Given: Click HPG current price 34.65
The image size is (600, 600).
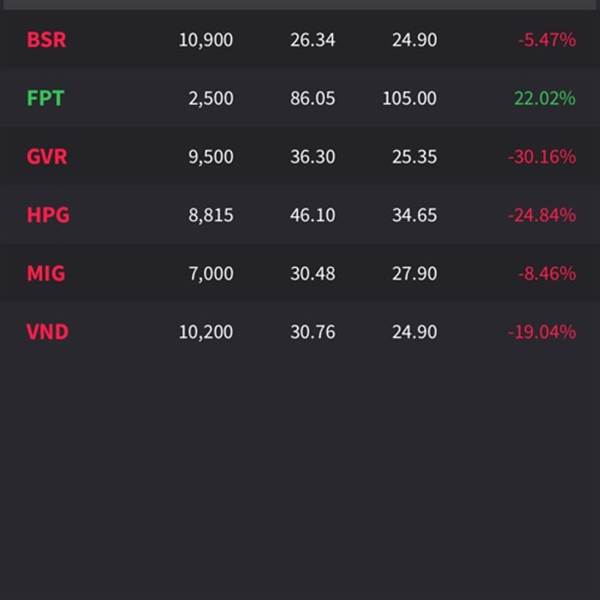Looking at the screenshot, I should pyautogui.click(x=414, y=215).
